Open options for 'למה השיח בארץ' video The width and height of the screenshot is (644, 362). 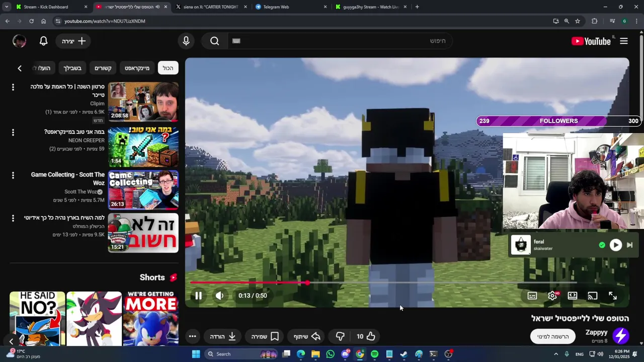tap(13, 218)
